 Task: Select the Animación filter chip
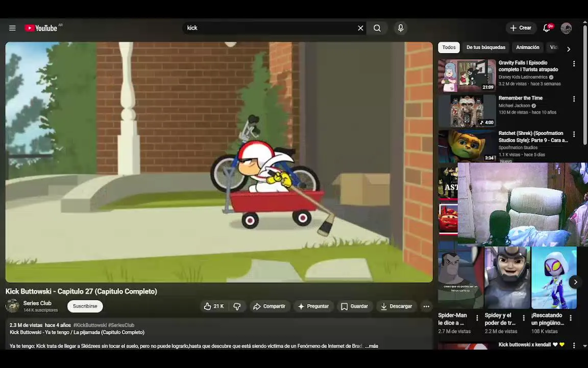pos(527,48)
